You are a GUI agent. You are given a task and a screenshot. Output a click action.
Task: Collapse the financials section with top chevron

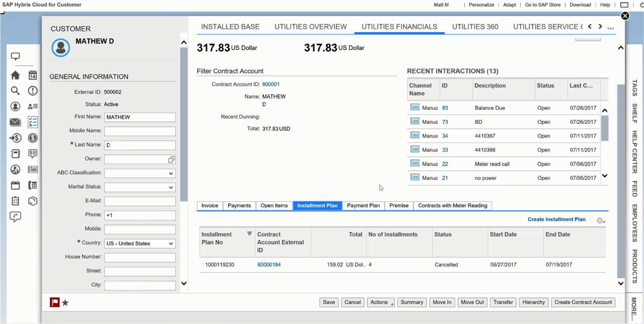621,48
